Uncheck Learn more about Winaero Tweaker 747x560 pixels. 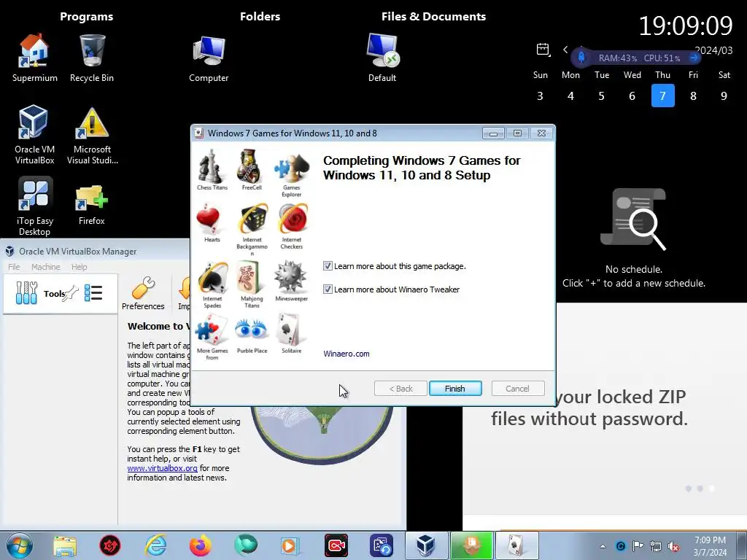[328, 289]
